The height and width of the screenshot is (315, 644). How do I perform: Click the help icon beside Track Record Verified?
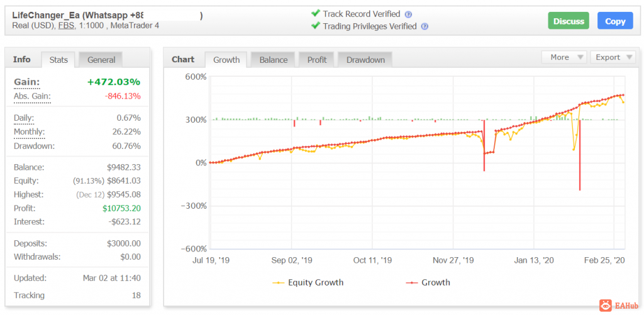(x=408, y=14)
